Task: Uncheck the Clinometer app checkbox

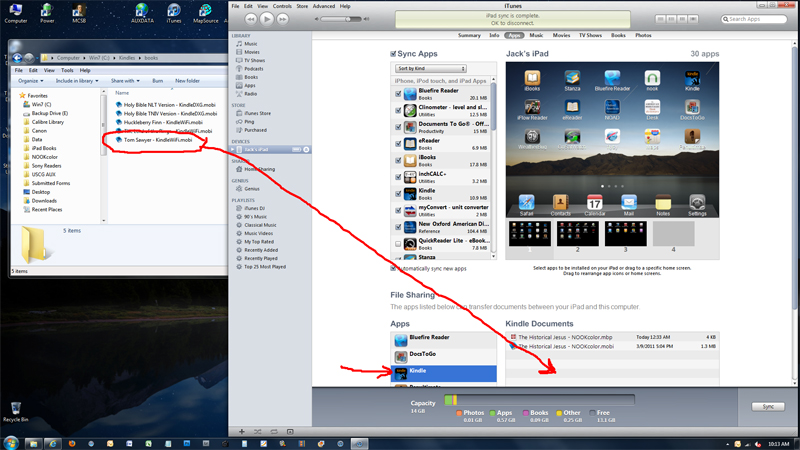Action: tap(398, 110)
